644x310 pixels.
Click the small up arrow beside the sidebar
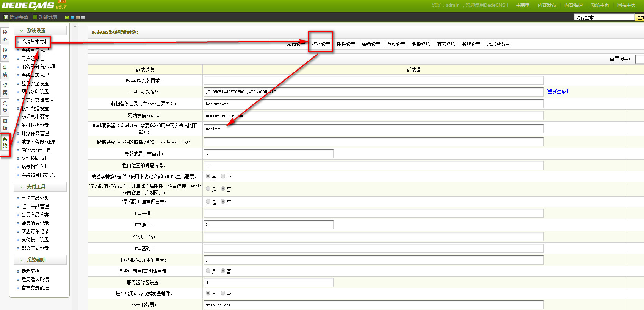pyautogui.click(x=75, y=26)
